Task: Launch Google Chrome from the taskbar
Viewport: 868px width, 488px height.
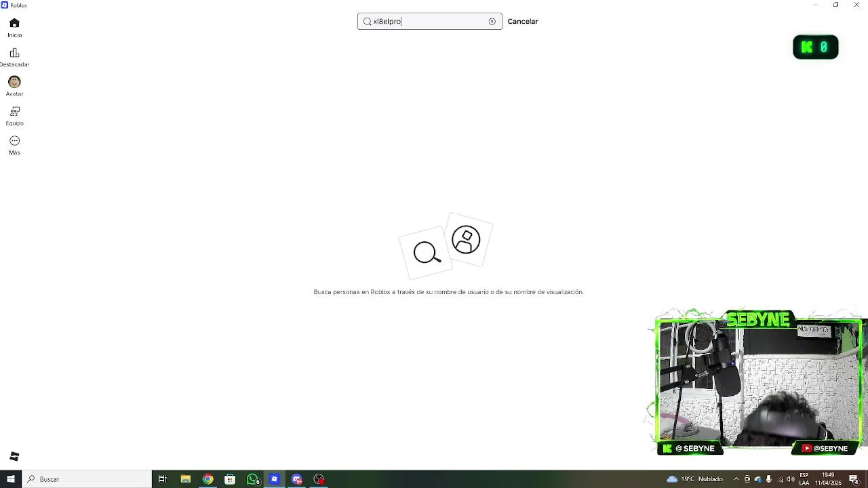Action: 208,479
